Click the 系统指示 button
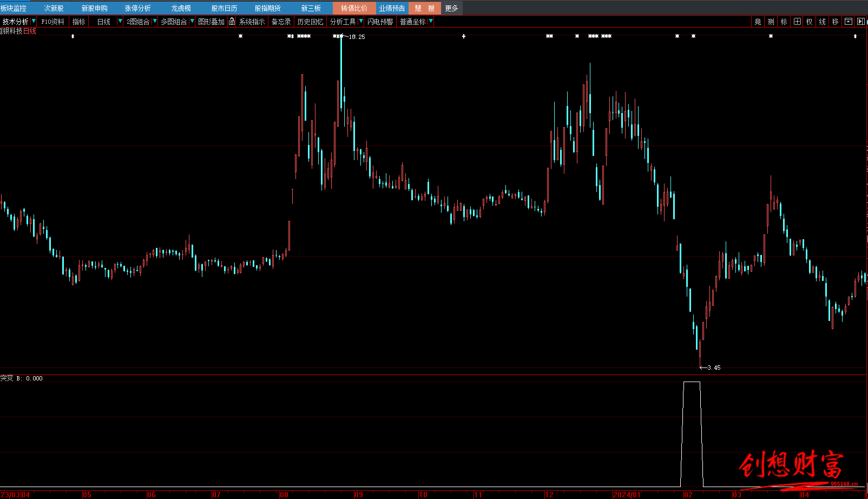 point(252,22)
